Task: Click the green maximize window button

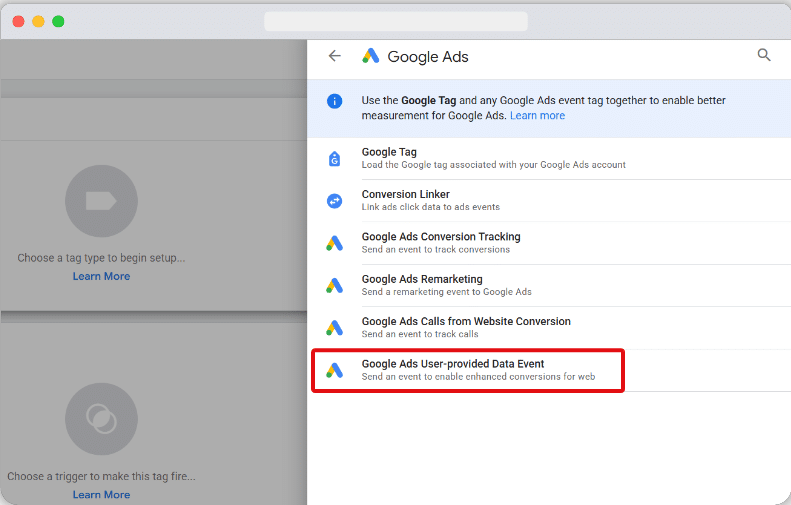Action: point(59,21)
